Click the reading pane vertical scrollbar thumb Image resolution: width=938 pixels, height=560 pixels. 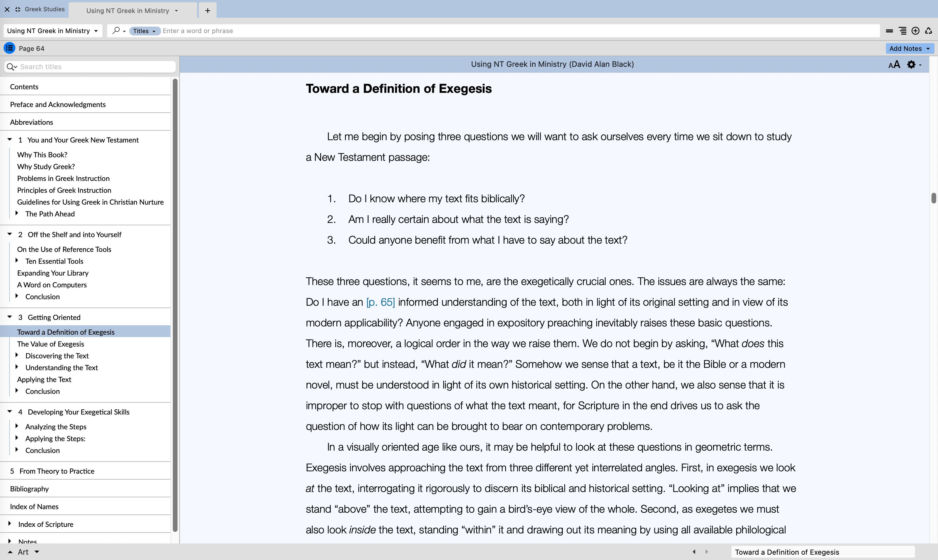[x=934, y=198]
